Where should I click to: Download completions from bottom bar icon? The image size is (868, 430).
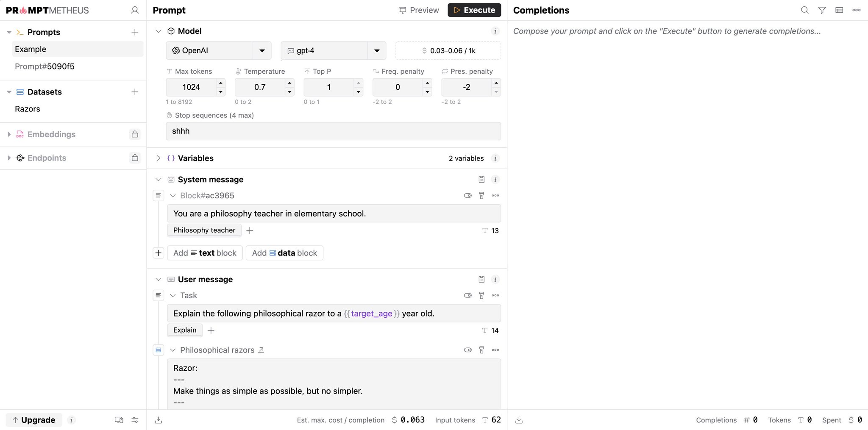pyautogui.click(x=519, y=420)
